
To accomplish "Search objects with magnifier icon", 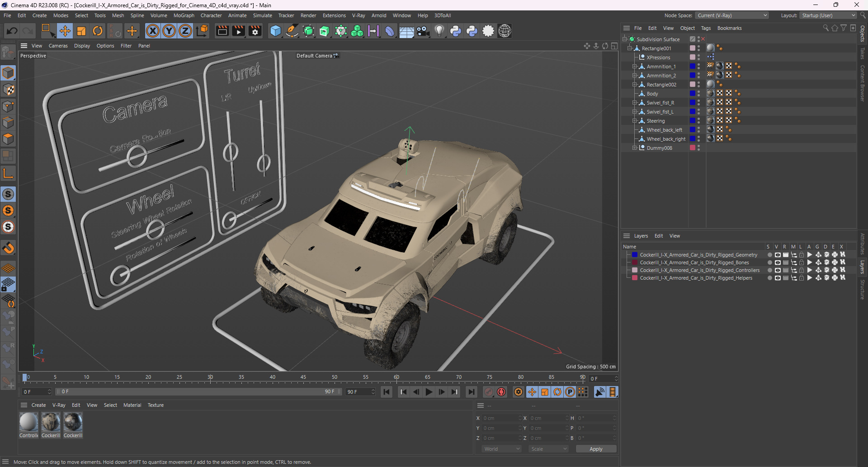I will point(826,28).
